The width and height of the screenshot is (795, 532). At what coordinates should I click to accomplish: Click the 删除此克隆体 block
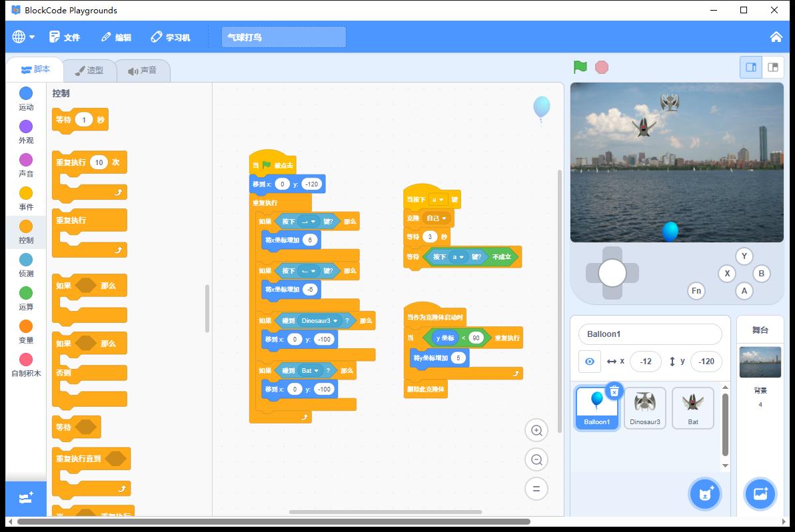point(425,389)
